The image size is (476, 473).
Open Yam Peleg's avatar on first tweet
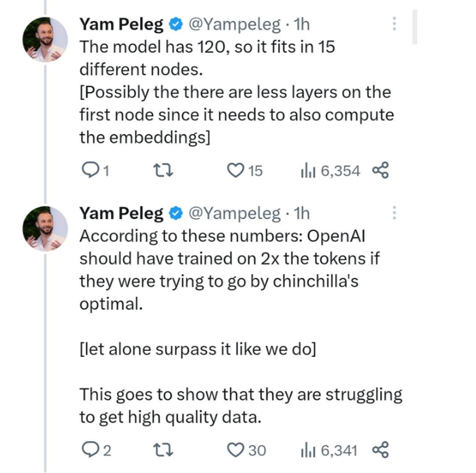click(x=46, y=40)
